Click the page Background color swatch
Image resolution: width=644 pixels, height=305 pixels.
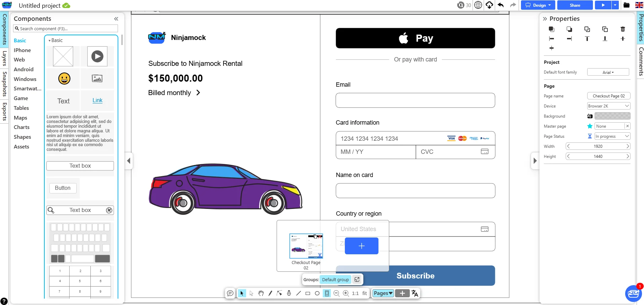click(x=612, y=116)
